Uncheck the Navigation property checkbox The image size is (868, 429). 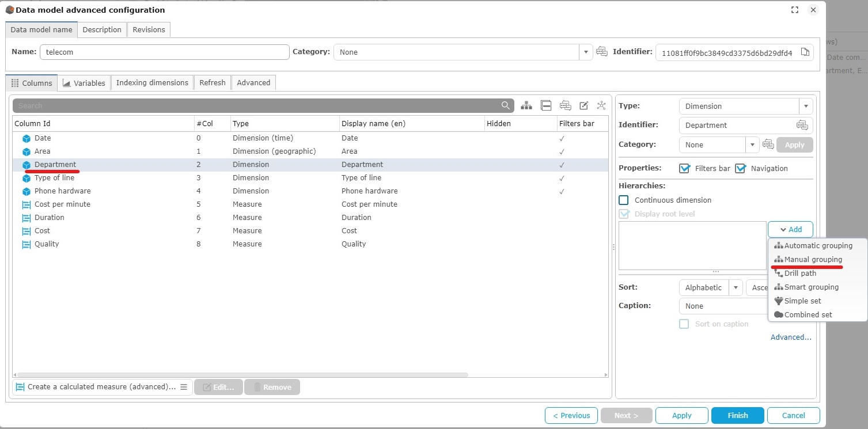pos(740,168)
